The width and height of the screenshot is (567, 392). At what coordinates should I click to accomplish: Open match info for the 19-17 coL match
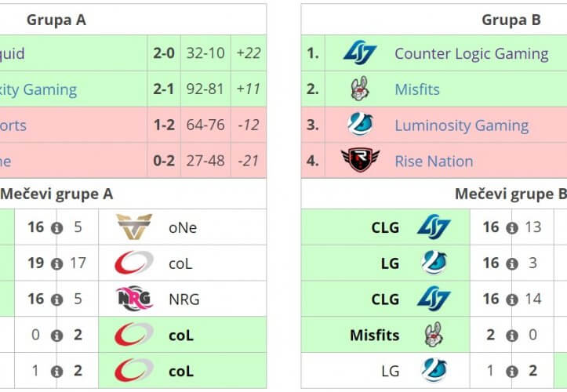tap(56, 263)
